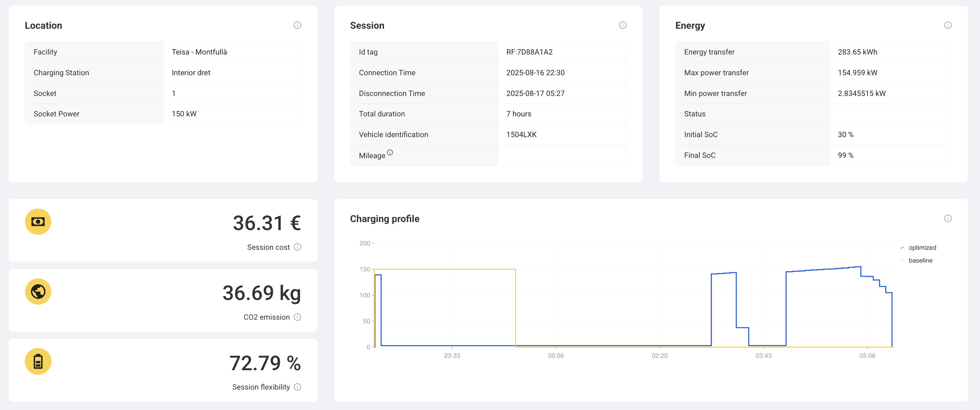The width and height of the screenshot is (980, 410).
Task: Click the Teisa - Montfullà facility value
Action: tap(199, 52)
